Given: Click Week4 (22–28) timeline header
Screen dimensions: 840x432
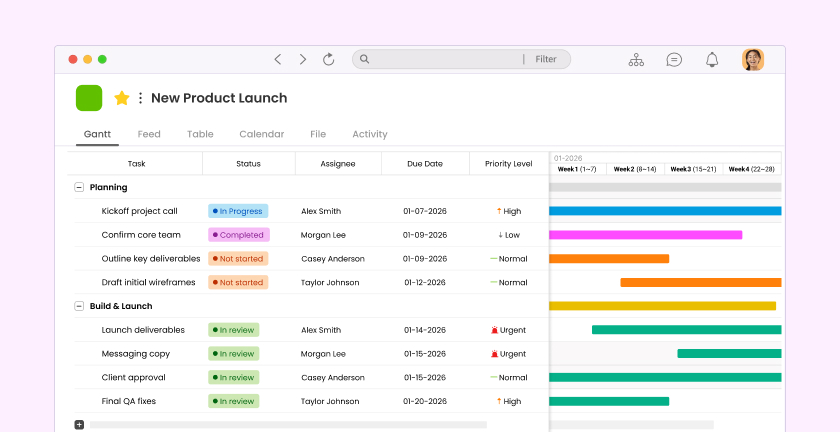Looking at the screenshot, I should point(752,169).
